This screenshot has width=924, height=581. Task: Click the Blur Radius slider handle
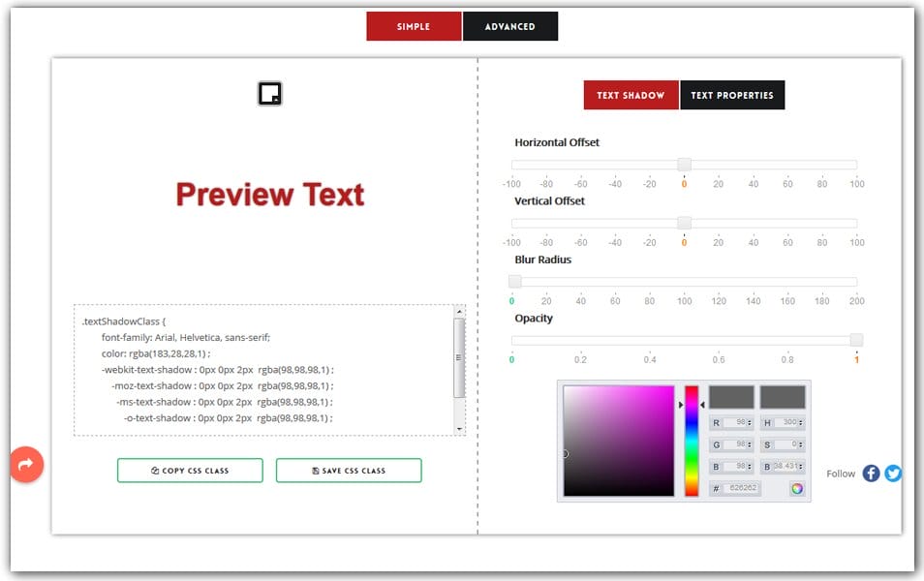coord(514,281)
